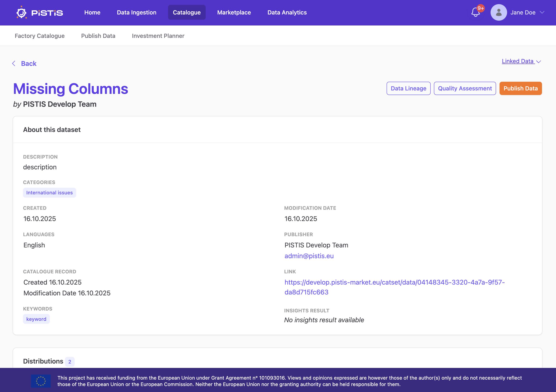Open the Marketplace nav item

(234, 12)
